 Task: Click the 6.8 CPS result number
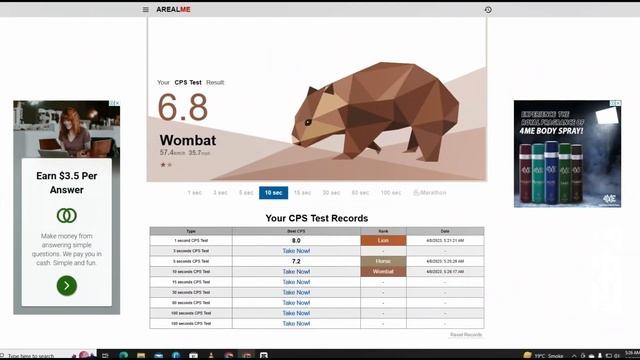(183, 107)
